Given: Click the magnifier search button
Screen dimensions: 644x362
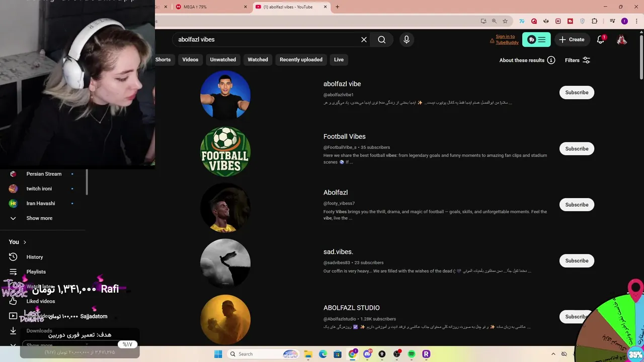Looking at the screenshot, I should (x=382, y=40).
